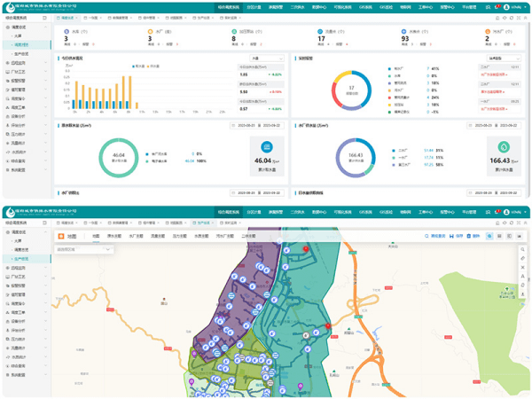Click the 保存 button in the map toolbar
Image resolution: width=532 pixels, height=399 pixels.
458,237
